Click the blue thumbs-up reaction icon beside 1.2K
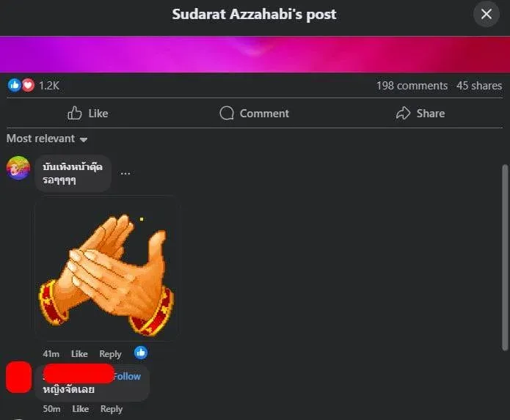The height and width of the screenshot is (420, 510). [15, 85]
